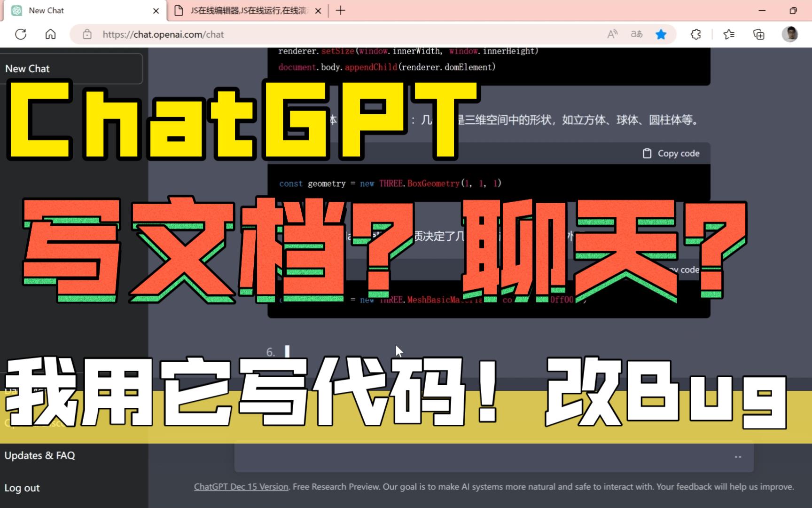Viewport: 812px width, 508px height.
Task: Click the chat message input box
Action: (493, 457)
